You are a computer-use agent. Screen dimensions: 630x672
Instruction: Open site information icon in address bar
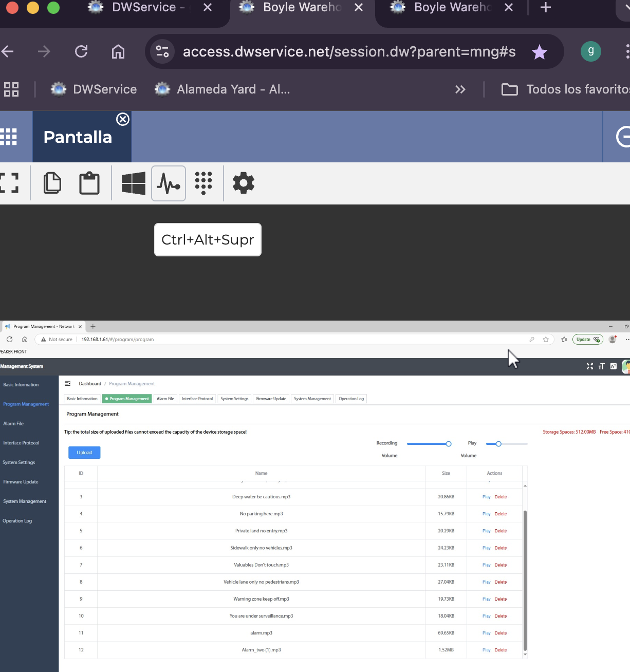(162, 51)
